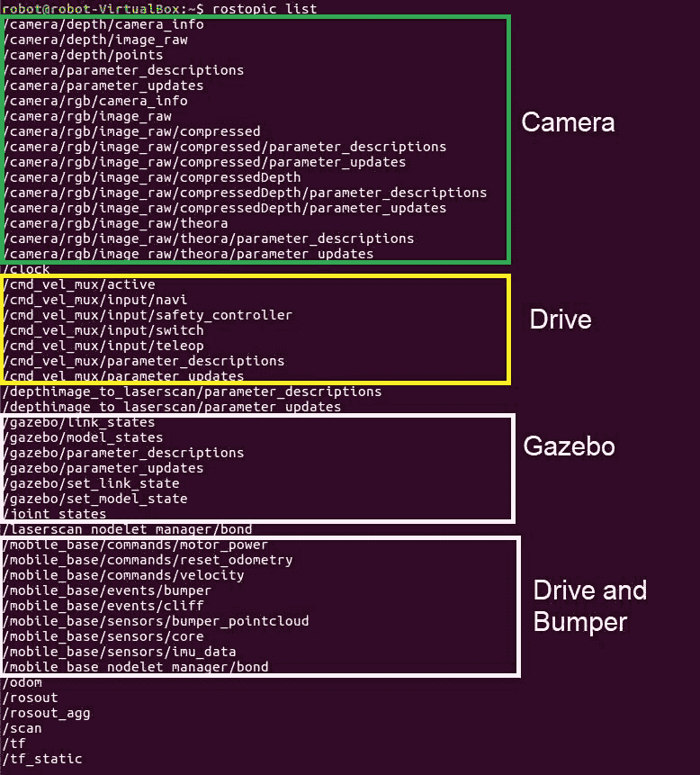Click the /cmd_vel_mux/input/teleop topic
700x775 pixels.
click(x=103, y=346)
